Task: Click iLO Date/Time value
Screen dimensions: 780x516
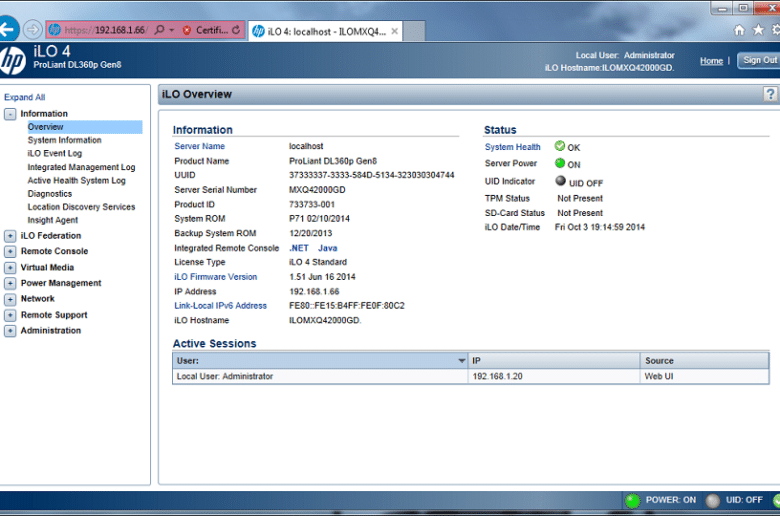Action: pos(599,227)
